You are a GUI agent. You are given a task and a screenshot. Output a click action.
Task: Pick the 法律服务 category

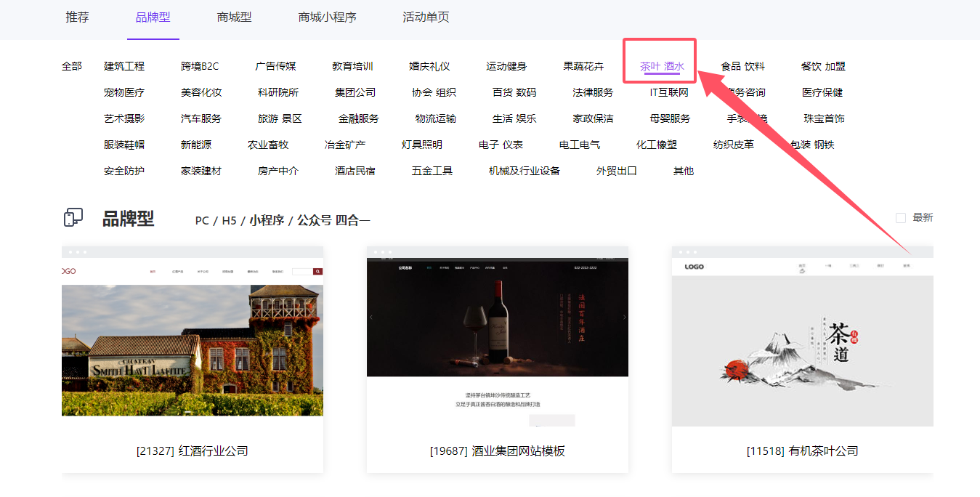coord(593,92)
